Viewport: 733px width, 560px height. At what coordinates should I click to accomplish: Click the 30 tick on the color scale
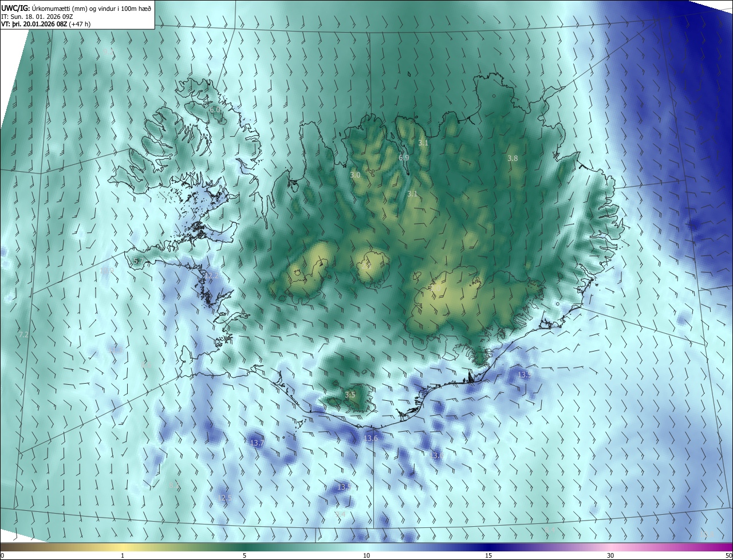tap(610, 555)
